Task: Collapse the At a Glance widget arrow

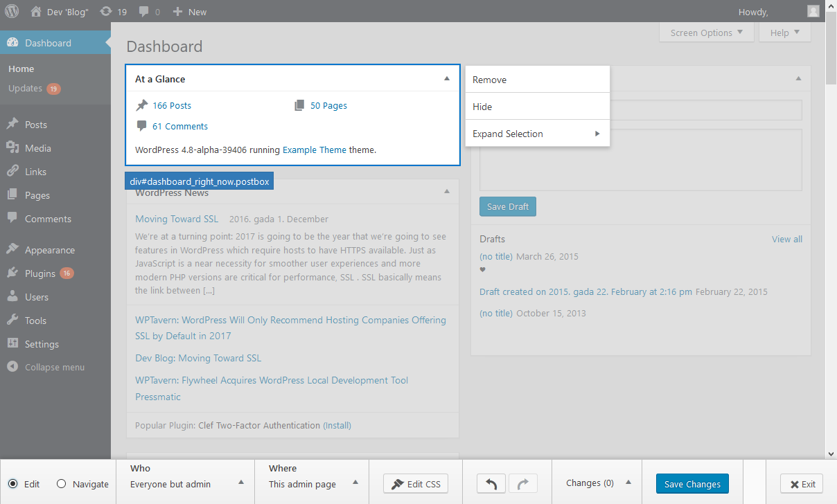Action: pos(447,78)
